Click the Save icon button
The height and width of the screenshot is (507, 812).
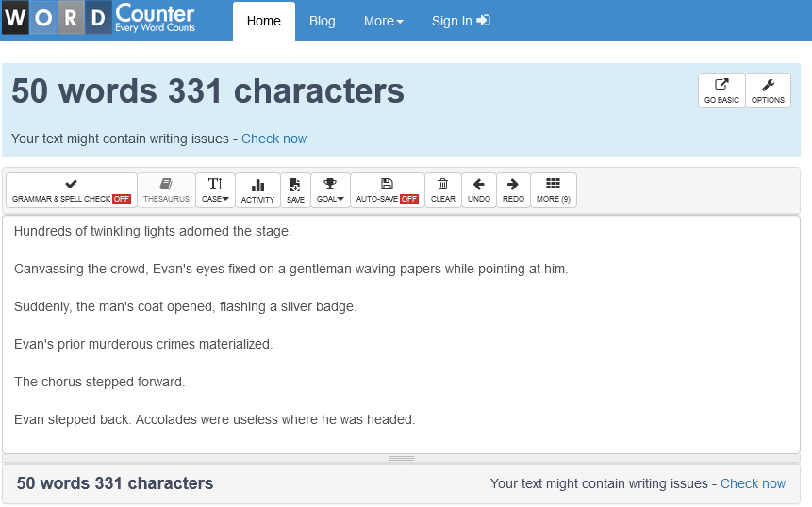pyautogui.click(x=296, y=190)
